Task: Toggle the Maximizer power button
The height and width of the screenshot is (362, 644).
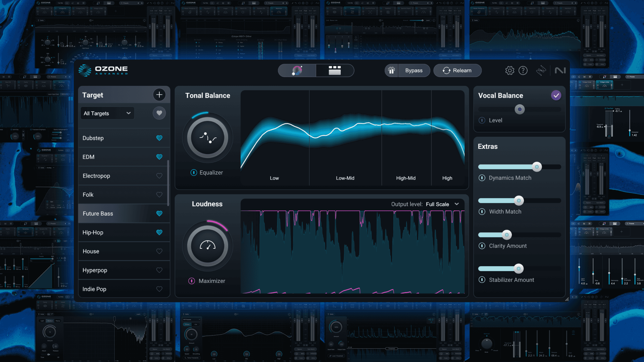Action: (192, 281)
